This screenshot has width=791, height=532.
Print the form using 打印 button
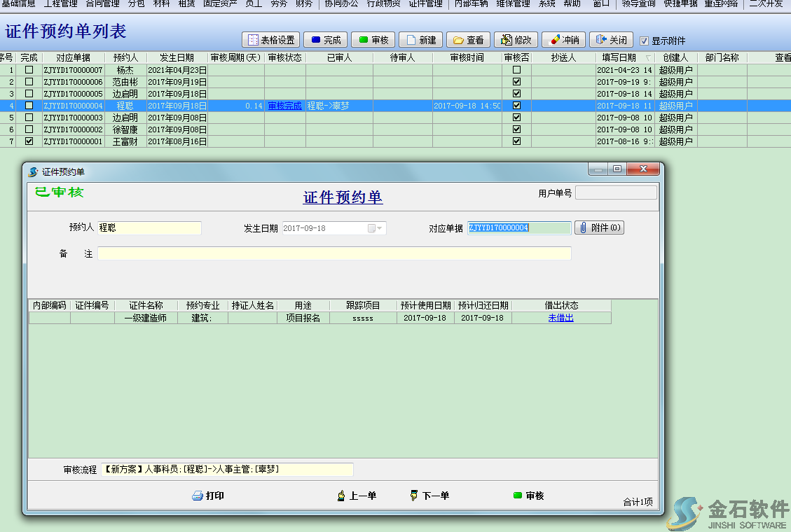click(208, 496)
